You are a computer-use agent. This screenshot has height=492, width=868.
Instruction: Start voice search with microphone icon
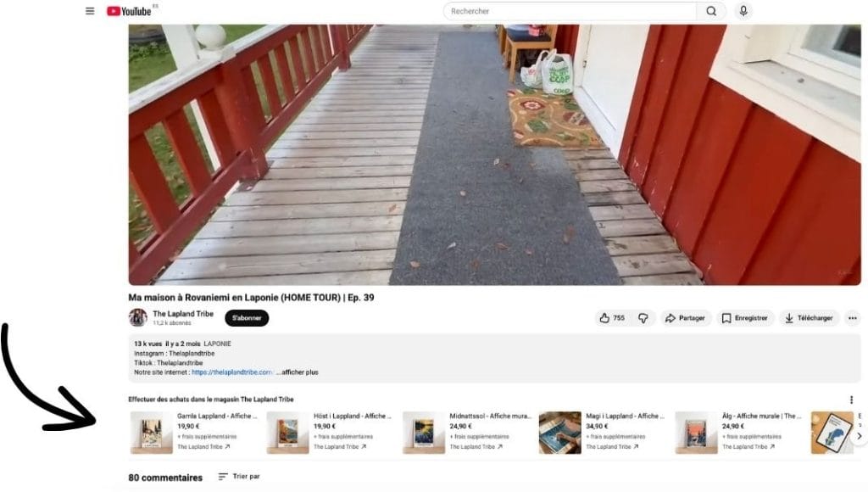pyautogui.click(x=743, y=10)
